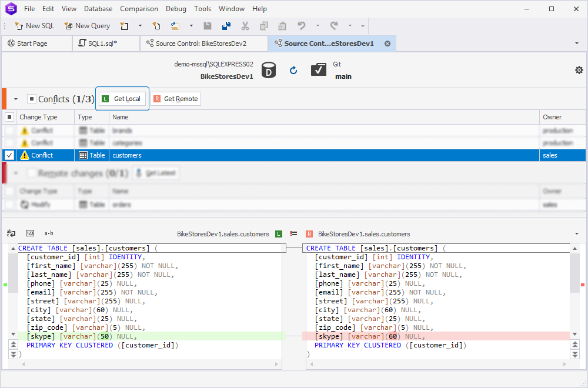Click the Cut scissors icon
The width and height of the screenshot is (588, 388).
tap(245, 26)
